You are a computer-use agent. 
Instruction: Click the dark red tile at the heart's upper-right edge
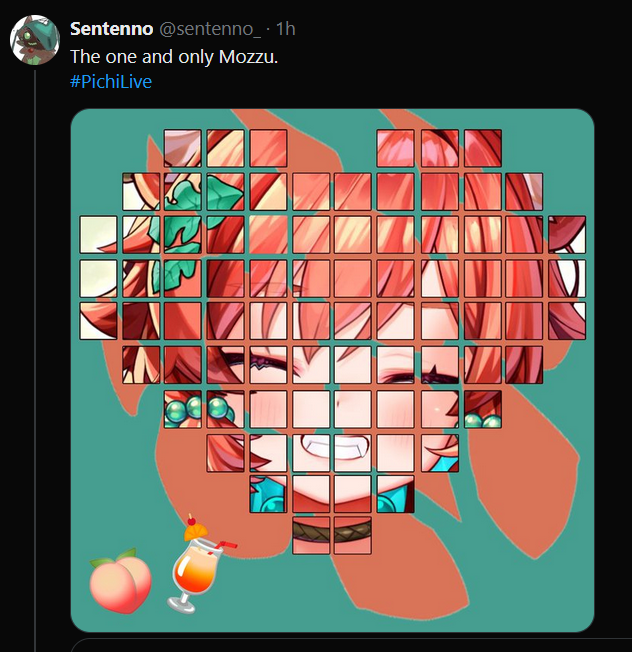[x=567, y=234]
